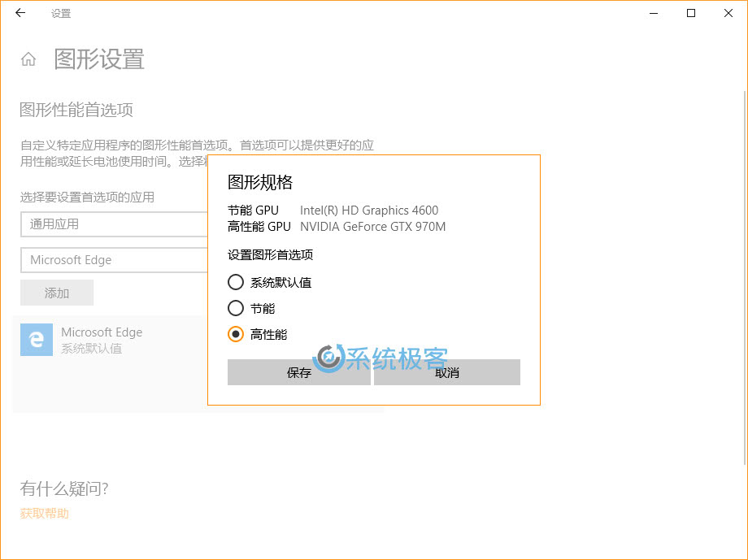The height and width of the screenshot is (560, 748).
Task: Click the NVIDIA GeForce GTX 970M text
Action: (372, 227)
